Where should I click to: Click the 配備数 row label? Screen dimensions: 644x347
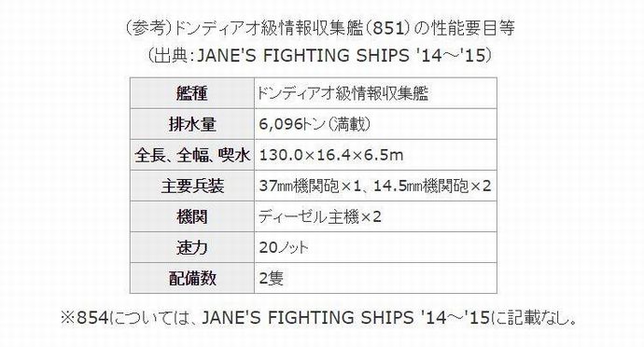pyautogui.click(x=192, y=278)
